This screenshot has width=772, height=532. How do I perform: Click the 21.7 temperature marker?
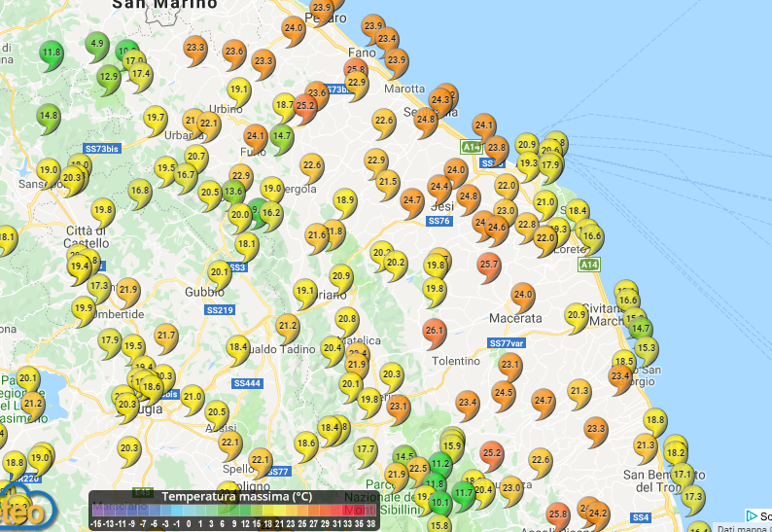click(166, 337)
